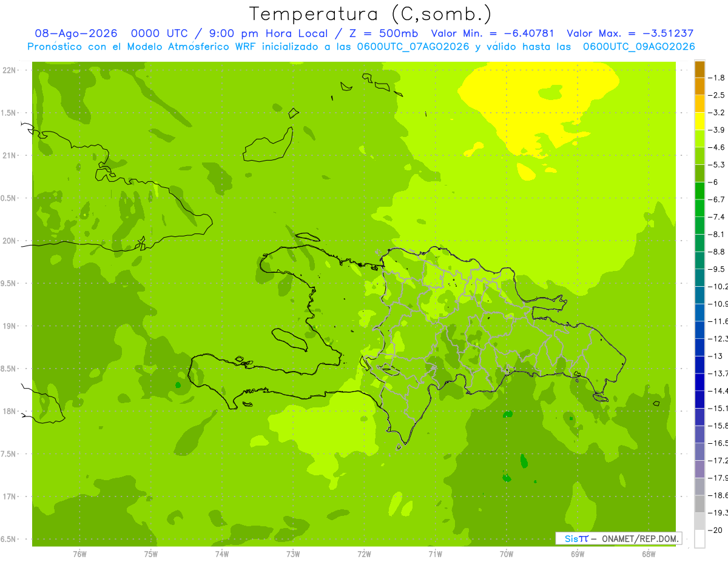Click the validity stamp "0600UTC_09AGO2026"

[x=639, y=47]
